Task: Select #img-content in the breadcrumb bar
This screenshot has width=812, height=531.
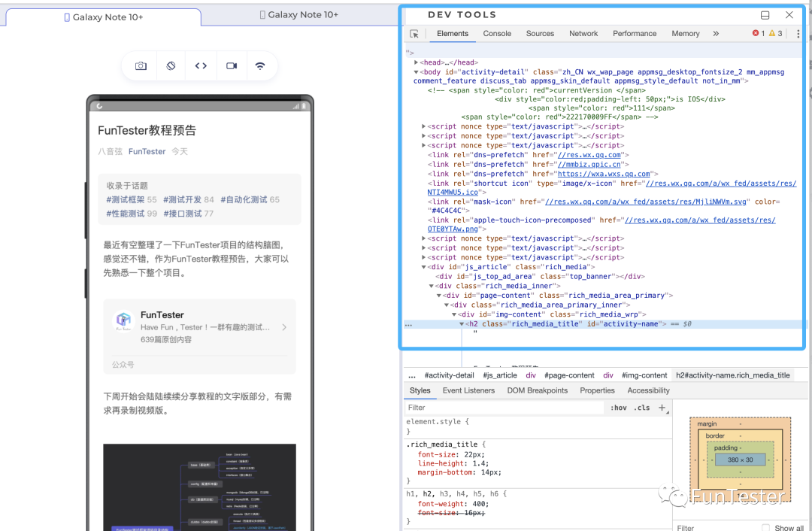Action: [644, 375]
